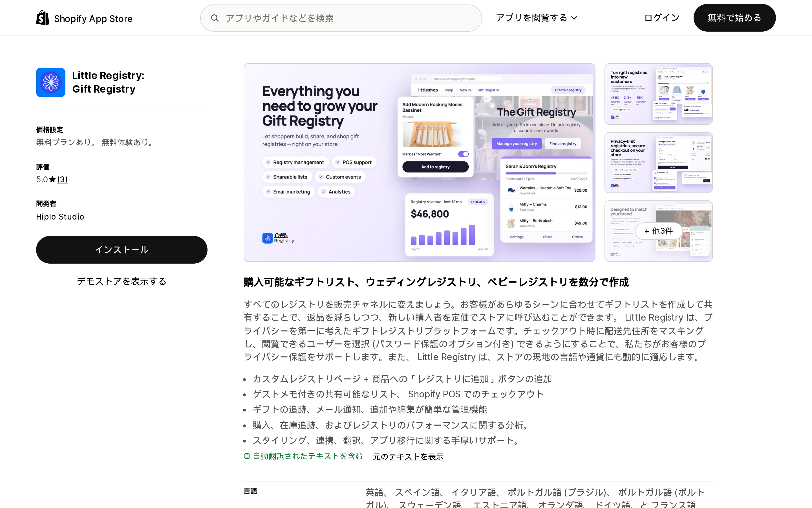Click the globe icon beside auto-translated text
812x508 pixels.
(247, 456)
